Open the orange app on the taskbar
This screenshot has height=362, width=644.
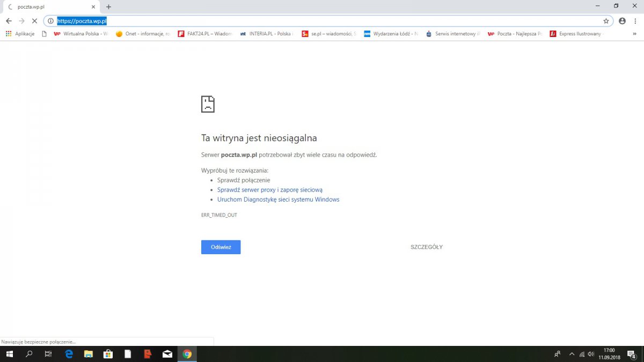point(148,354)
